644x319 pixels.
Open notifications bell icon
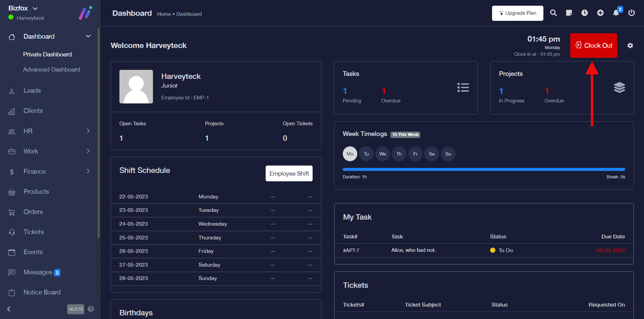tap(616, 13)
